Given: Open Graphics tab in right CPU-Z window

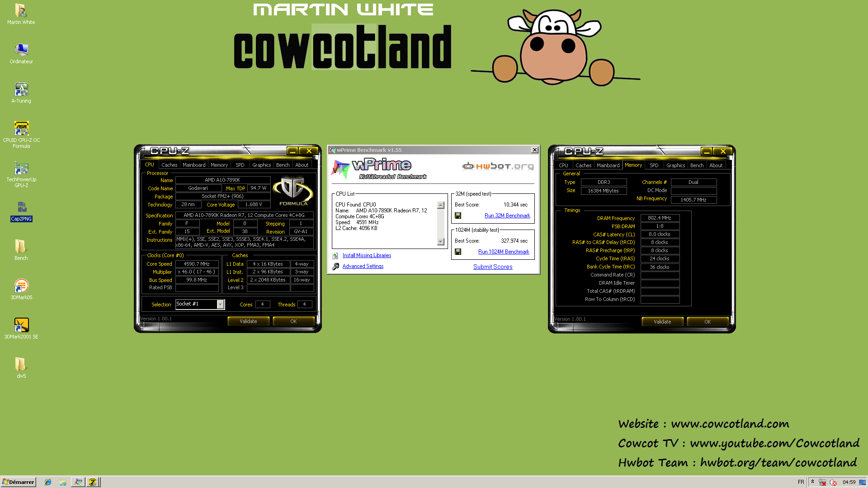Looking at the screenshot, I should (675, 166).
